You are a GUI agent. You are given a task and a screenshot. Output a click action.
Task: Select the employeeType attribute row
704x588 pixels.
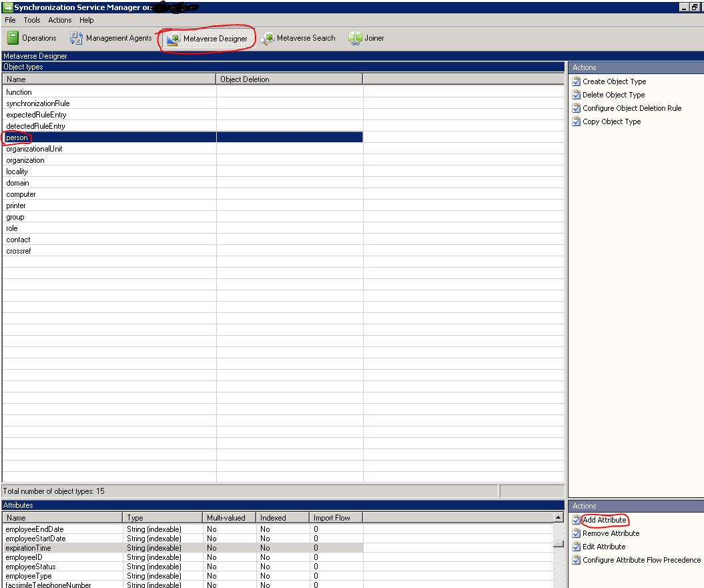click(x=183, y=575)
